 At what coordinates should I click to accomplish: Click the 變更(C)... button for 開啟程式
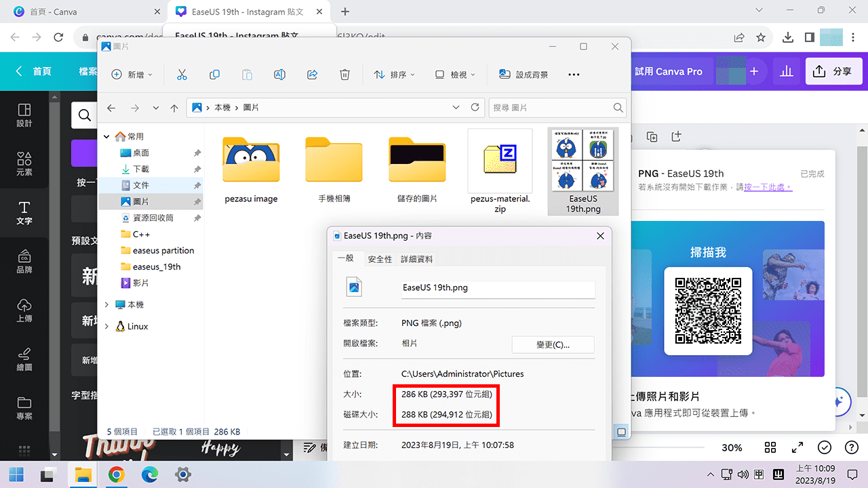point(553,344)
